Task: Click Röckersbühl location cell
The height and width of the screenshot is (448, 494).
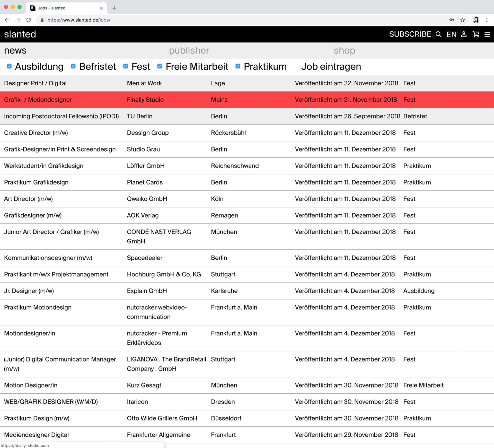Action: click(x=228, y=133)
